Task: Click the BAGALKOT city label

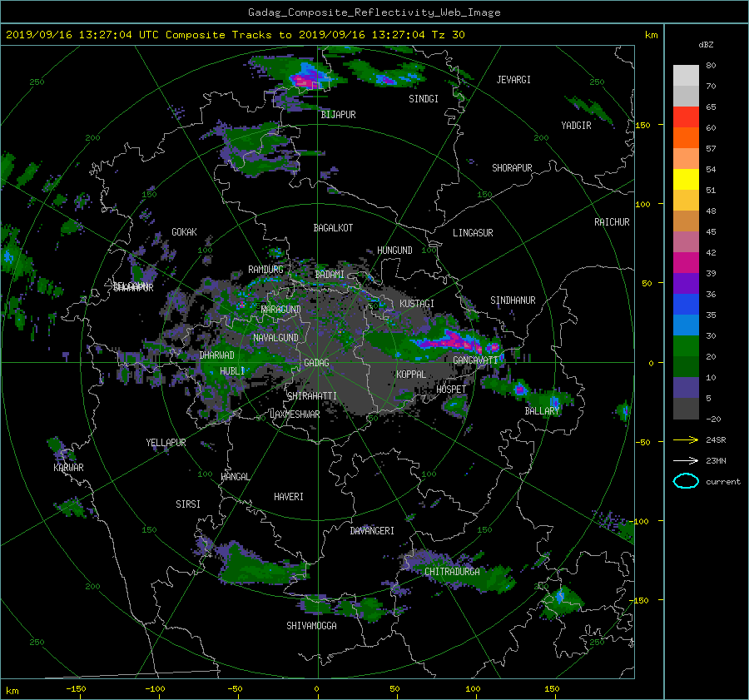Action: tap(333, 228)
